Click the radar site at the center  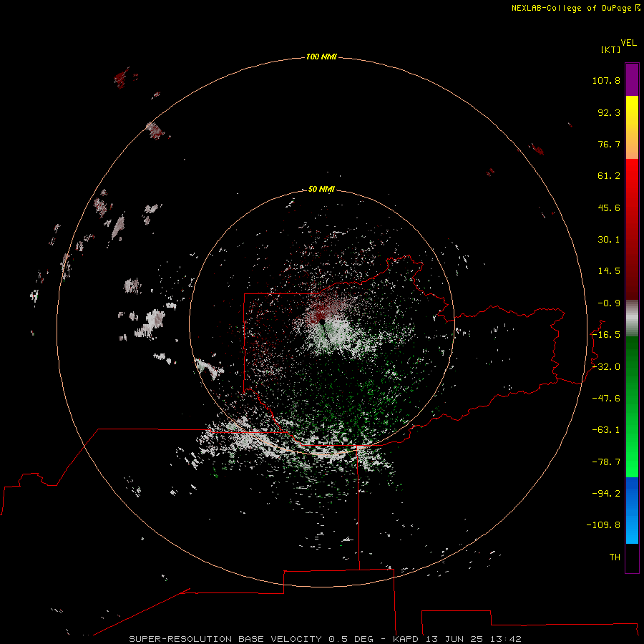tap(322, 323)
